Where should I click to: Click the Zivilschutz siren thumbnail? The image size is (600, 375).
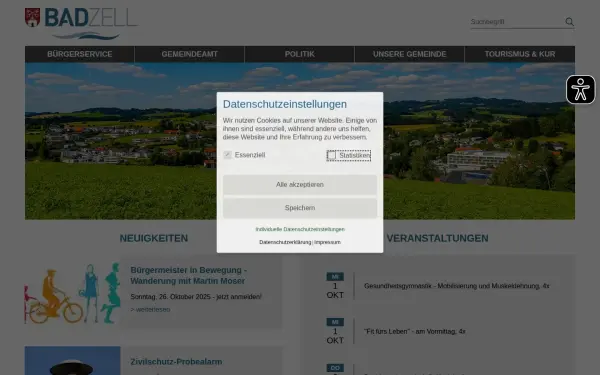click(x=72, y=360)
